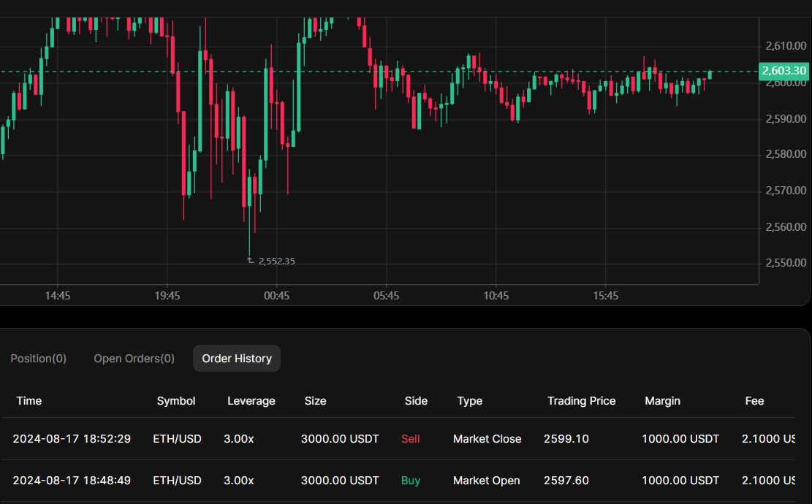Screen dimensions: 812x504
Task: Click 3000.00 USDT size in Buy row
Action: click(340, 480)
